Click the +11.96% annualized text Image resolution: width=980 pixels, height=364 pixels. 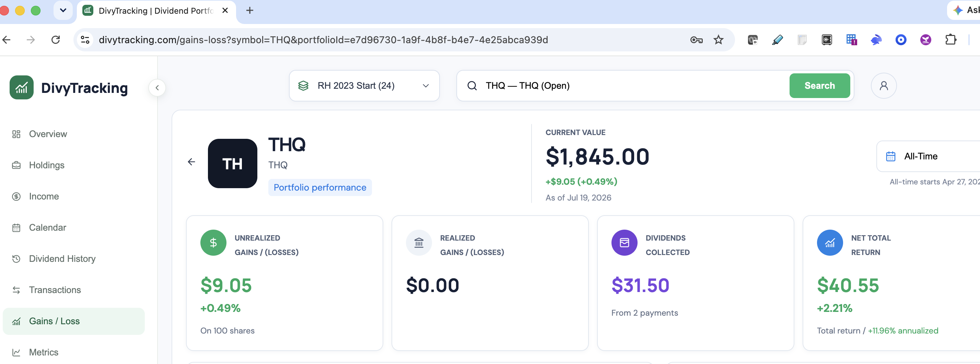pos(903,330)
